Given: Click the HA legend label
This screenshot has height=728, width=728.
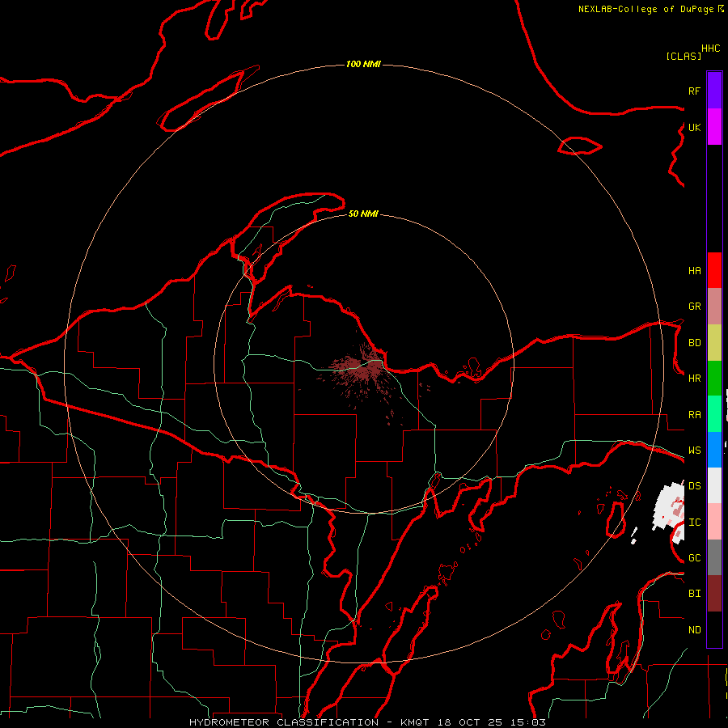Looking at the screenshot, I should [694, 270].
